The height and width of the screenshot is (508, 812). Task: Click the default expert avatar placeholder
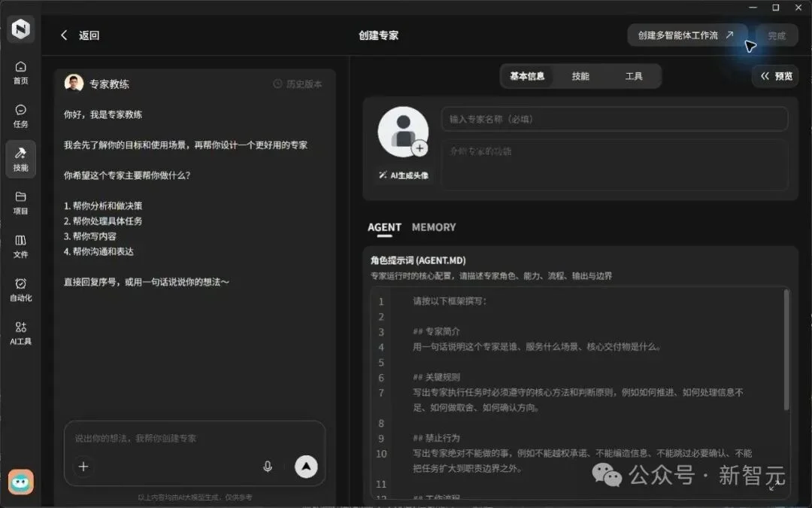(x=403, y=132)
